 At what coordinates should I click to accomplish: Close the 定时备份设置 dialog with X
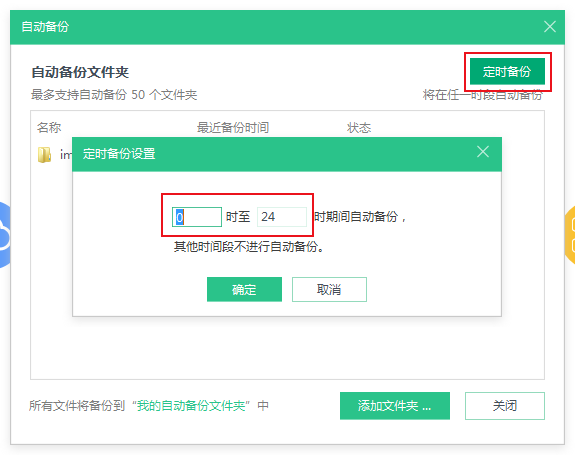483,151
